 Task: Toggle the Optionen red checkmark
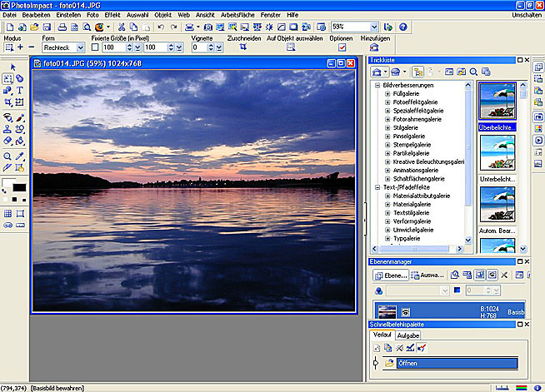pos(342,47)
